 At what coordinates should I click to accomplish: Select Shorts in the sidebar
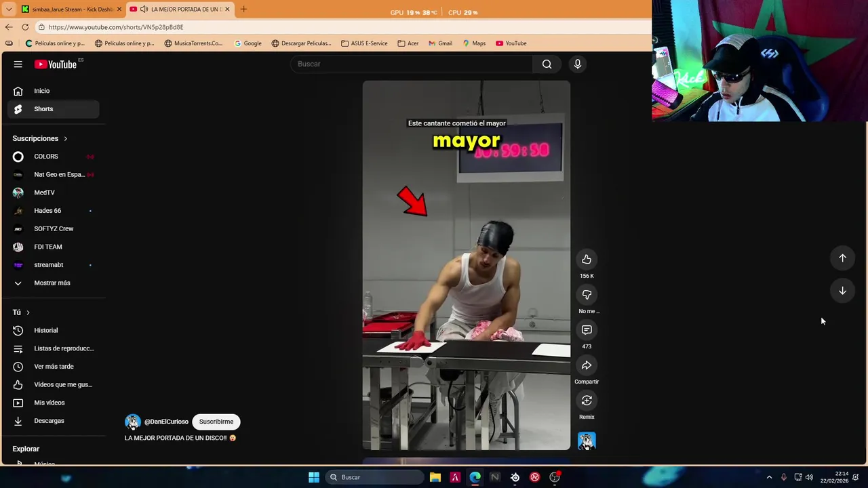pos(53,109)
